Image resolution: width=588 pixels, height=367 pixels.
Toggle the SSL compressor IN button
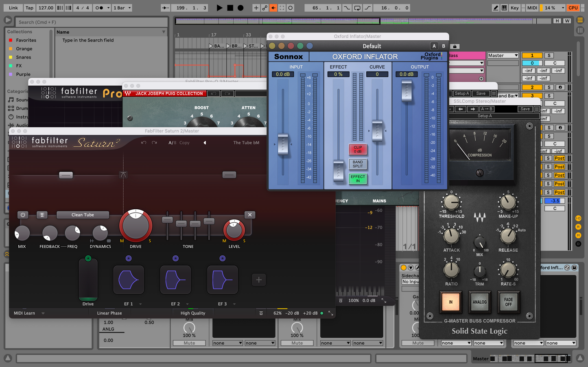[x=450, y=302]
